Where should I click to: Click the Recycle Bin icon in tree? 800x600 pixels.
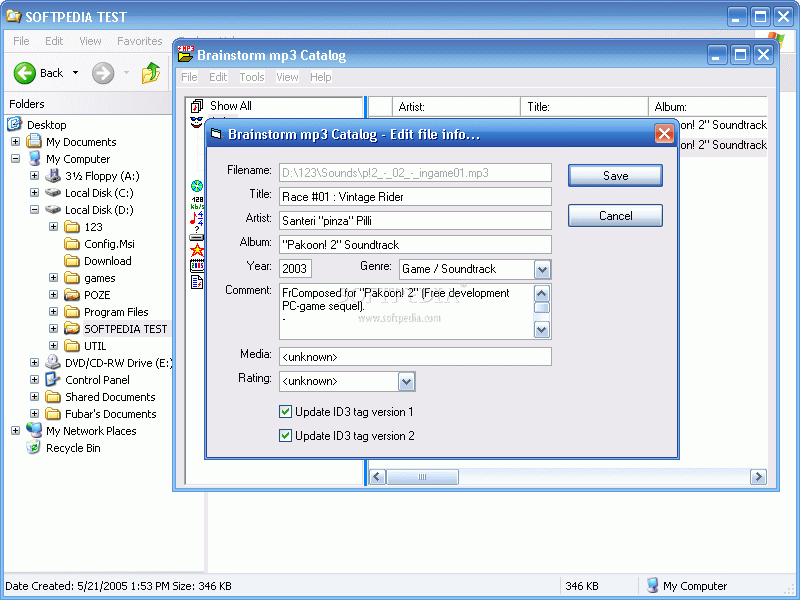point(34,447)
